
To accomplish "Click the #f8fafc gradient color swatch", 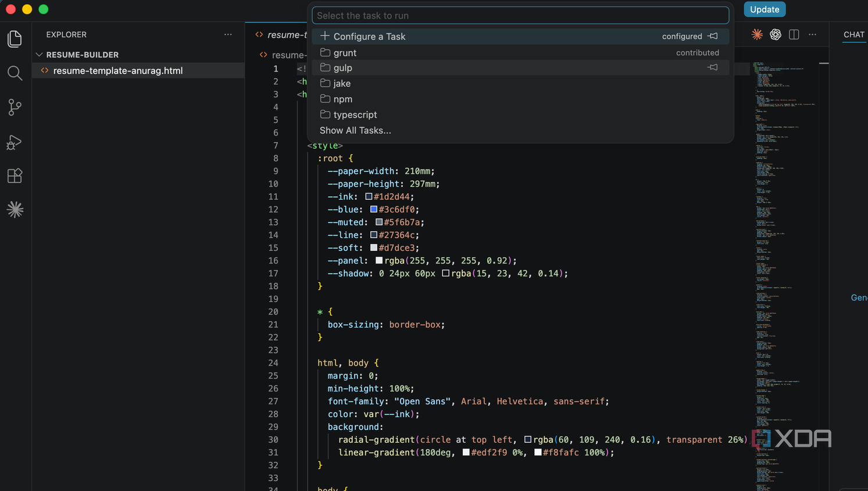I will coord(538,453).
